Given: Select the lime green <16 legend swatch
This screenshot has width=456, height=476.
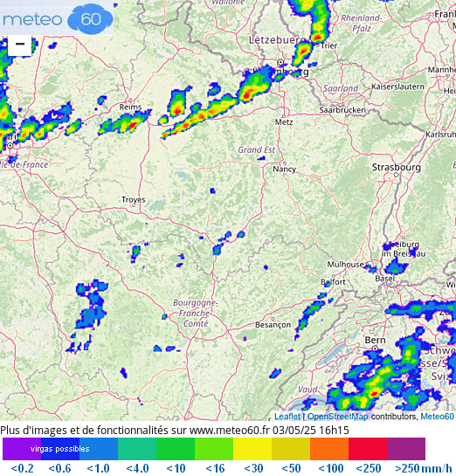Looking at the screenshot, I should 214,449.
